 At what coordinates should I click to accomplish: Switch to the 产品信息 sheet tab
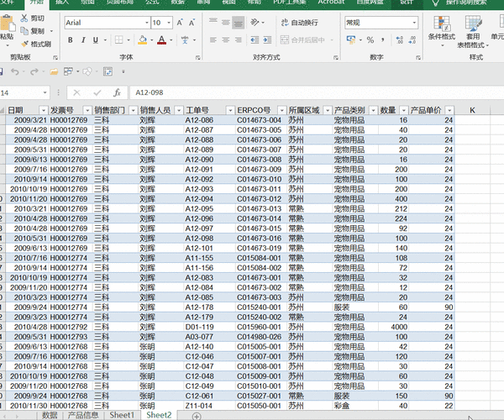tap(83, 415)
